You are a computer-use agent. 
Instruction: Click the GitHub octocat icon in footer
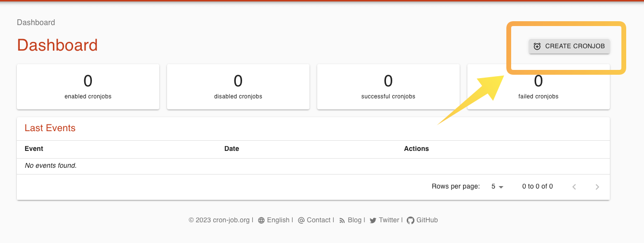point(411,220)
